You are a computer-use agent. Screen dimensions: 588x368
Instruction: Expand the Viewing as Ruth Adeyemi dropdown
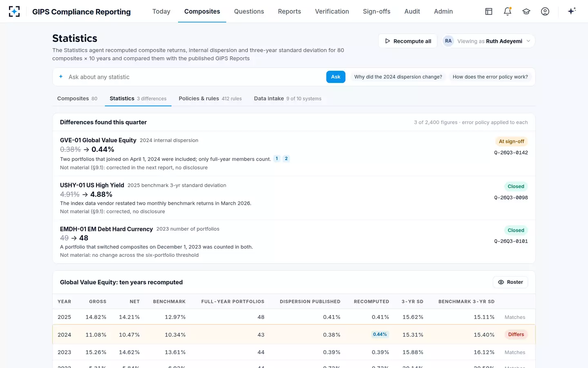point(489,41)
